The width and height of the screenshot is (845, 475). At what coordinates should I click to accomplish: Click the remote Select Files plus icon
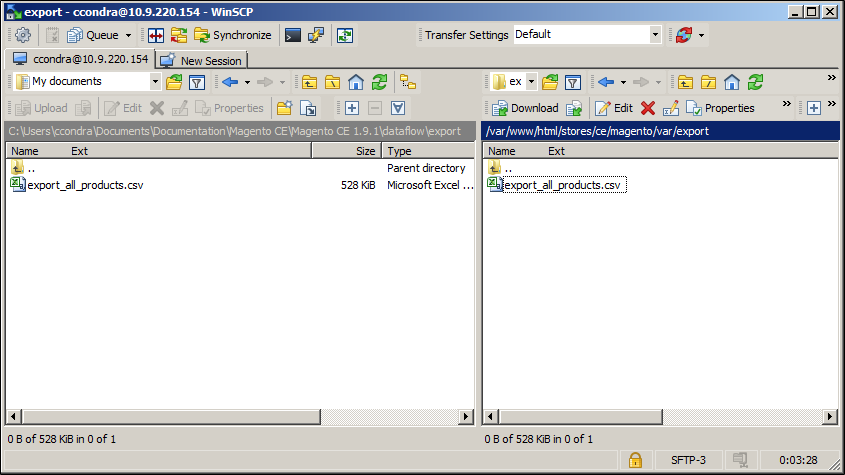pos(814,108)
